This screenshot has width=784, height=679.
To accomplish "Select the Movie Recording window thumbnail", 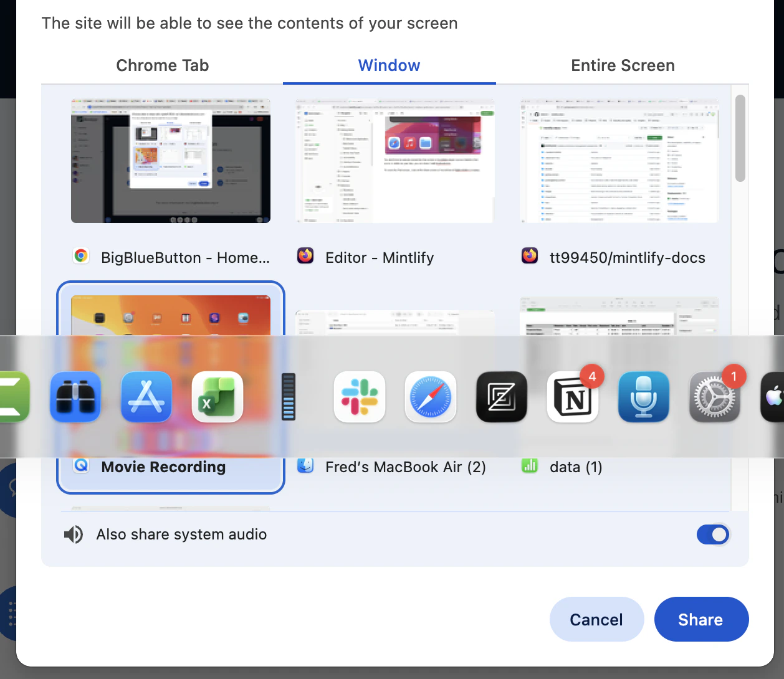I will tap(171, 316).
